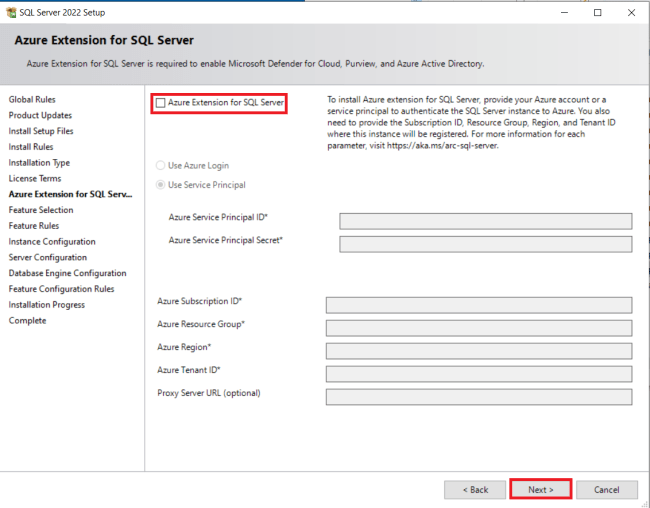Select Installation Progress step
Screen dimensions: 650x508
(46, 305)
